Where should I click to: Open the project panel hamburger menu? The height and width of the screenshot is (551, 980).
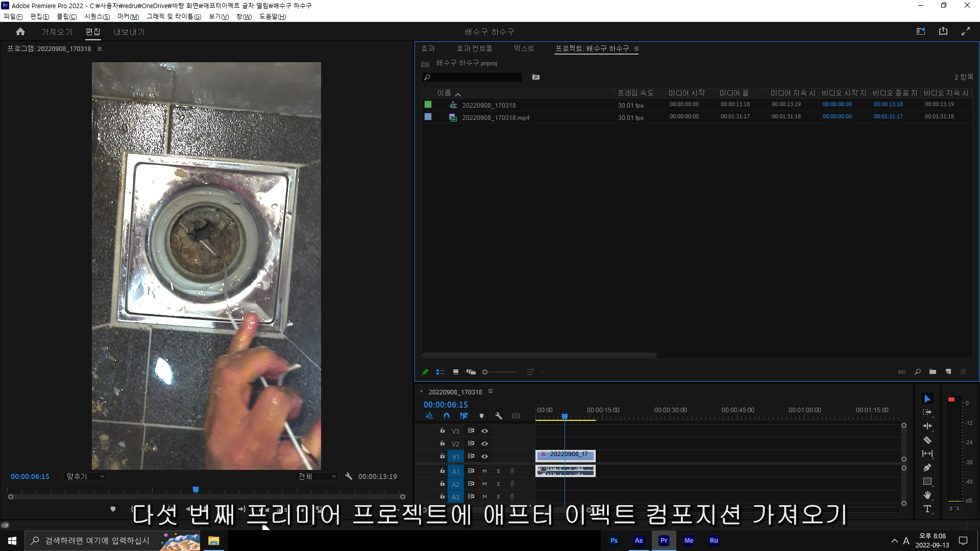tap(636, 48)
